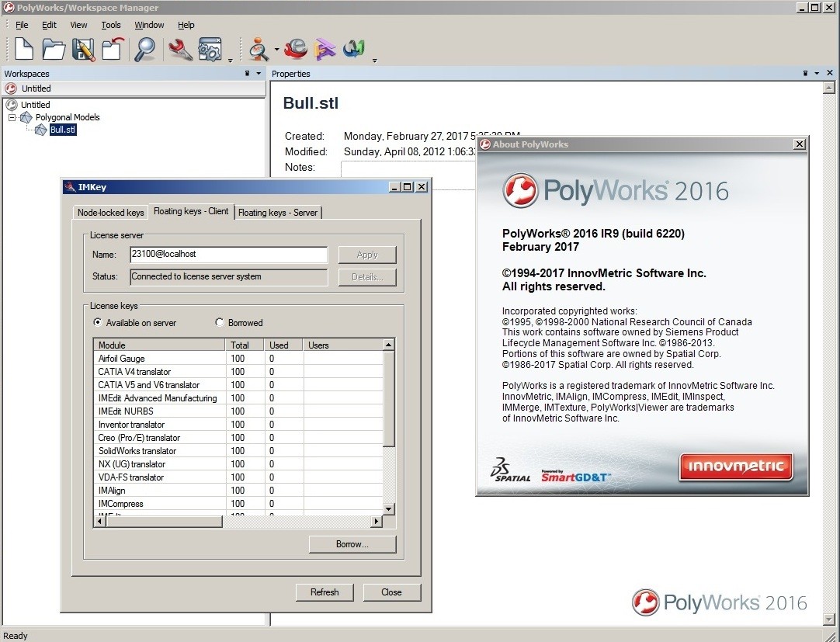Select the 'SolidWorks translator' module row
This screenshot has width=840, height=642.
(x=238, y=451)
